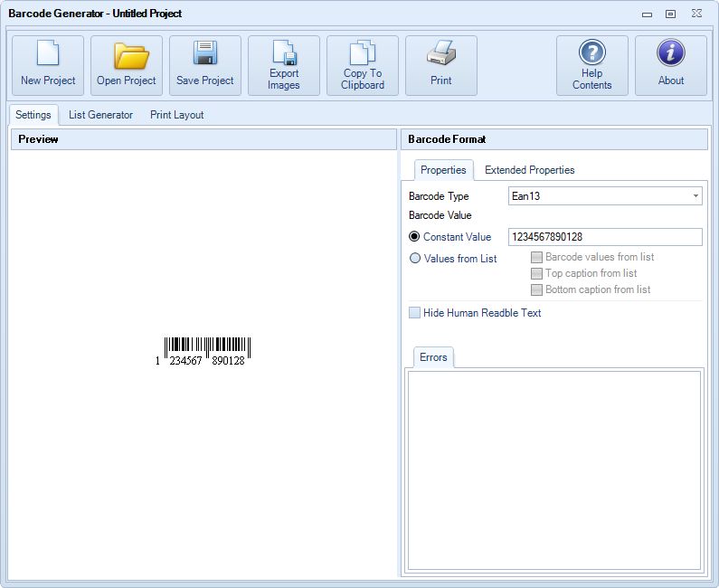This screenshot has width=719, height=588.
Task: Maximize the Barcode Generator window
Action: point(670,14)
